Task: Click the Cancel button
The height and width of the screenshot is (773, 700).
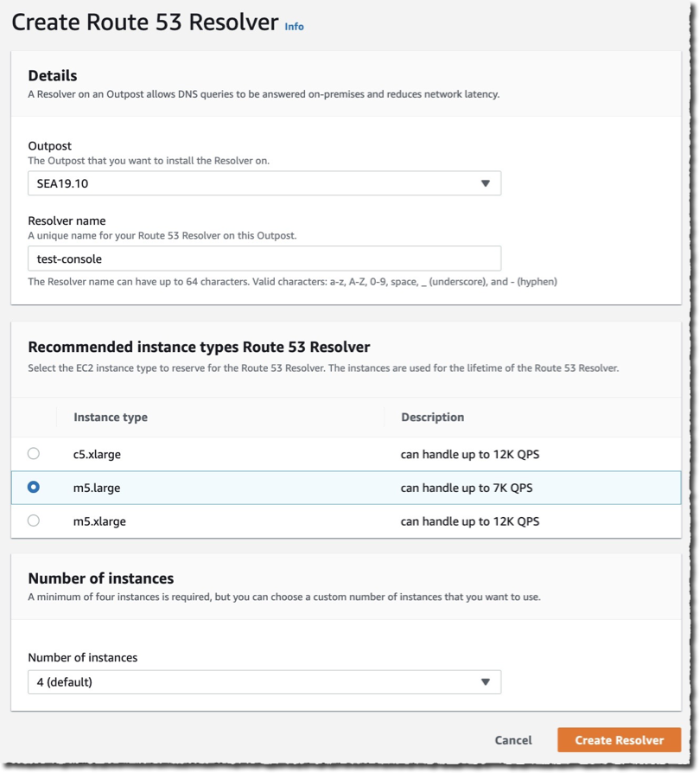Action: tap(512, 740)
